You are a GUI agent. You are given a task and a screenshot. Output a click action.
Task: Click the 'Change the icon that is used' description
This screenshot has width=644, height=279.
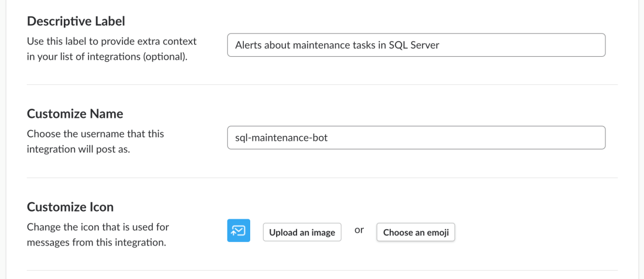tap(98, 227)
